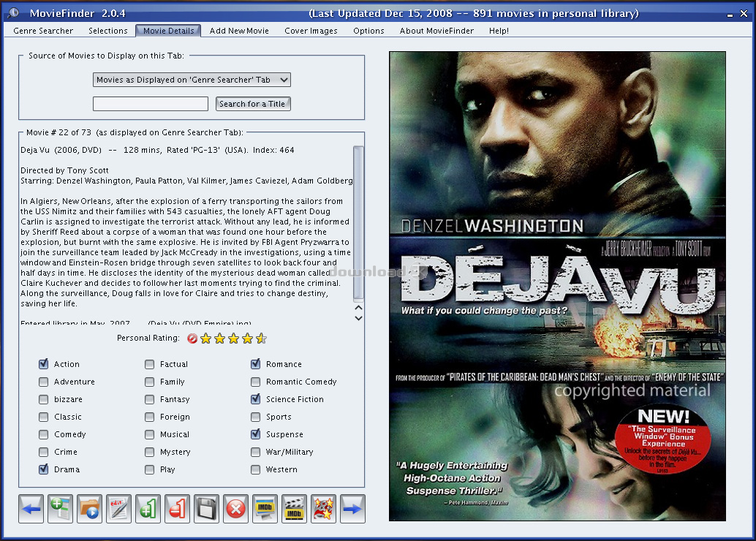Check the Comedy genre checkbox

pyautogui.click(x=43, y=434)
